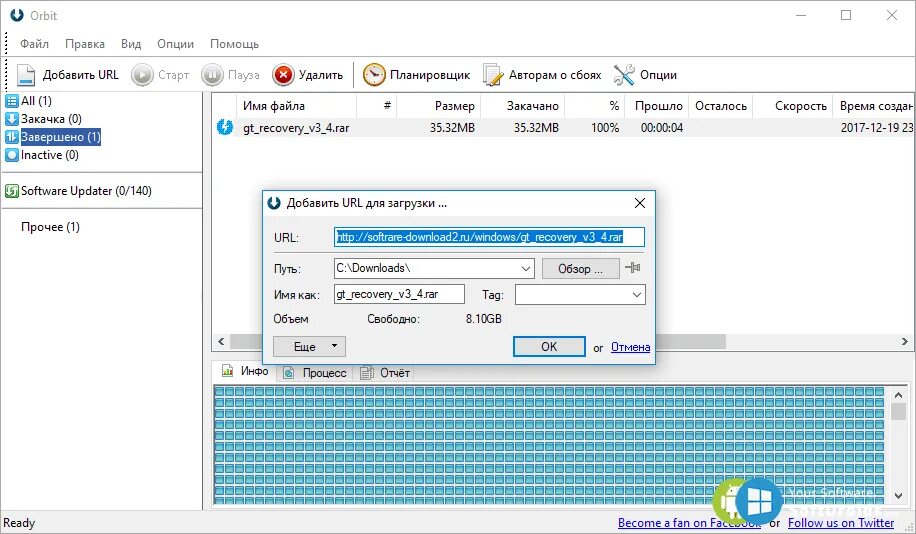Click the Имя как filename field
Viewport: 916px width, 534px height.
(x=399, y=294)
